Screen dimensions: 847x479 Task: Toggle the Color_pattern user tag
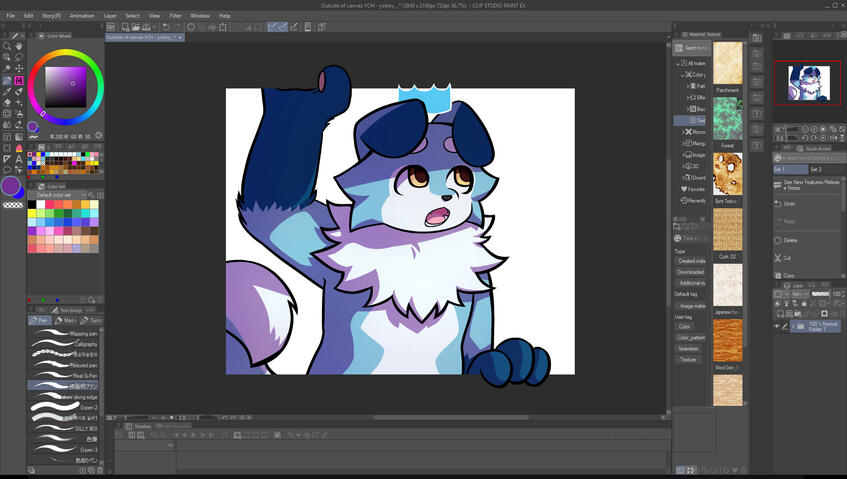(x=691, y=338)
